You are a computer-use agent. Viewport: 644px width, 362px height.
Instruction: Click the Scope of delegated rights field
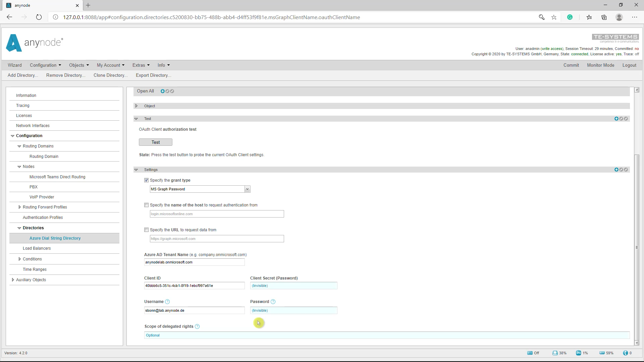point(387,335)
